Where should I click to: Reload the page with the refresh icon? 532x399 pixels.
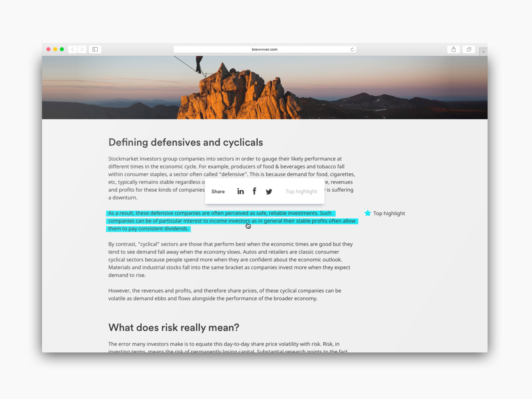[352, 50]
